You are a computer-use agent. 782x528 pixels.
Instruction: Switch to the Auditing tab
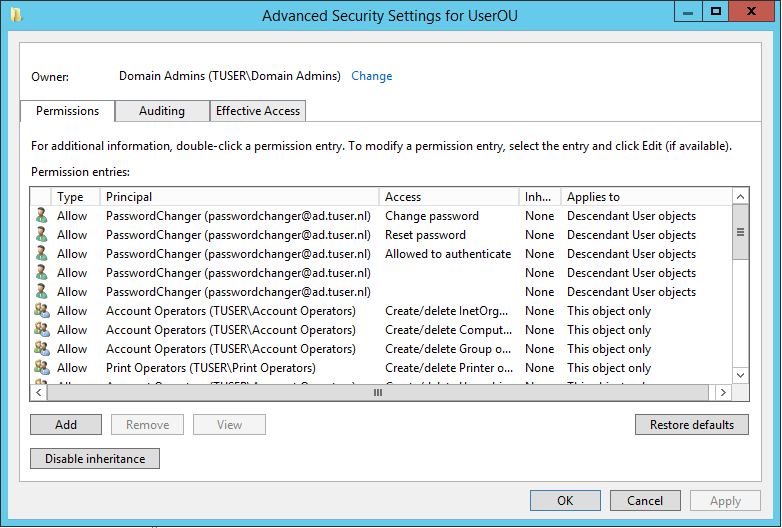162,111
